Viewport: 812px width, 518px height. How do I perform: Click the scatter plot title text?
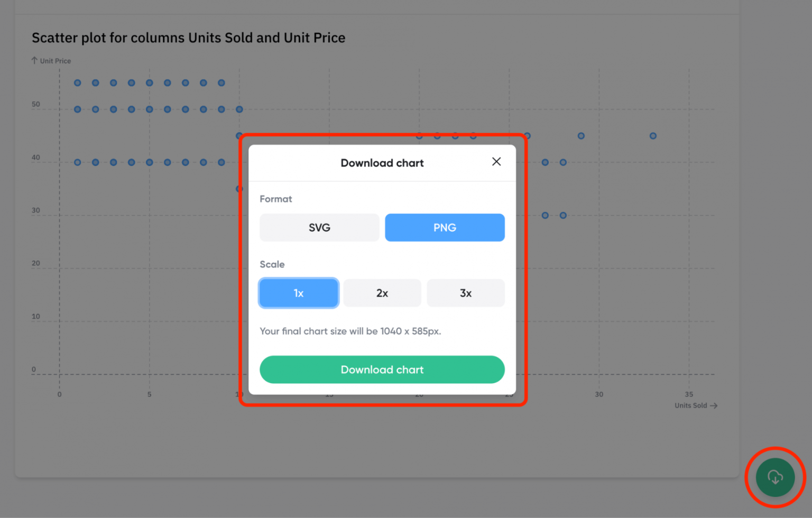[188, 38]
